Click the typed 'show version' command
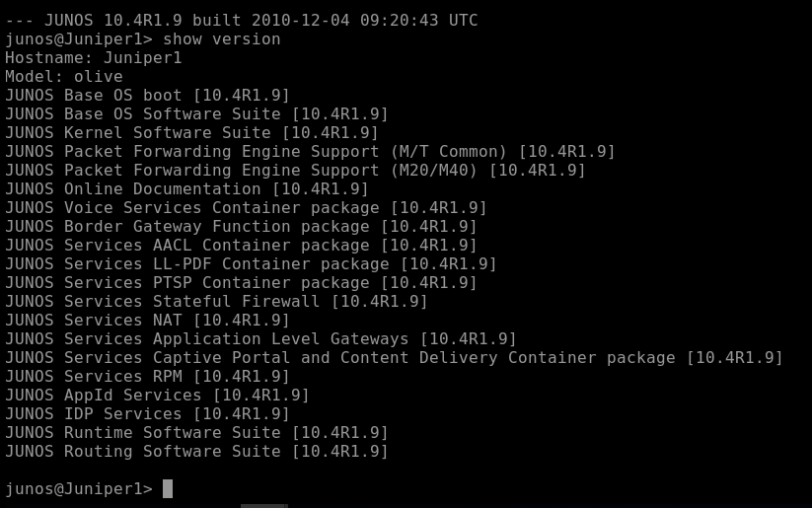 pyautogui.click(x=221, y=39)
